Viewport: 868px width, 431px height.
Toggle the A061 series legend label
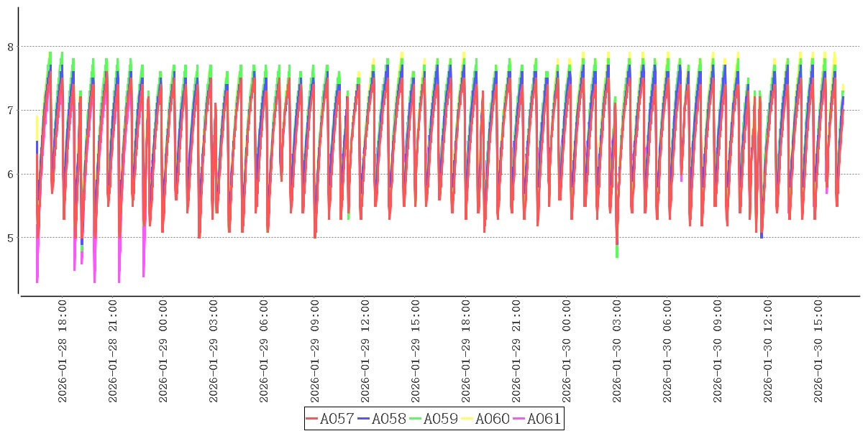(544, 419)
